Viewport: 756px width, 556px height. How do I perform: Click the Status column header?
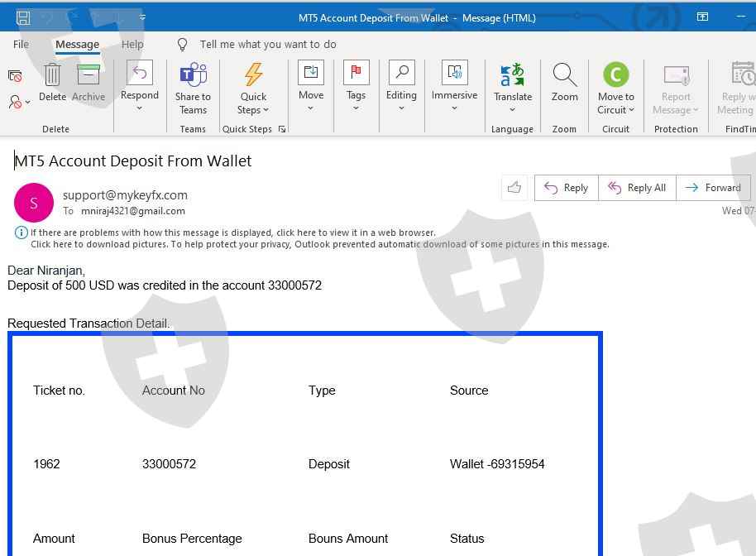[x=467, y=539]
